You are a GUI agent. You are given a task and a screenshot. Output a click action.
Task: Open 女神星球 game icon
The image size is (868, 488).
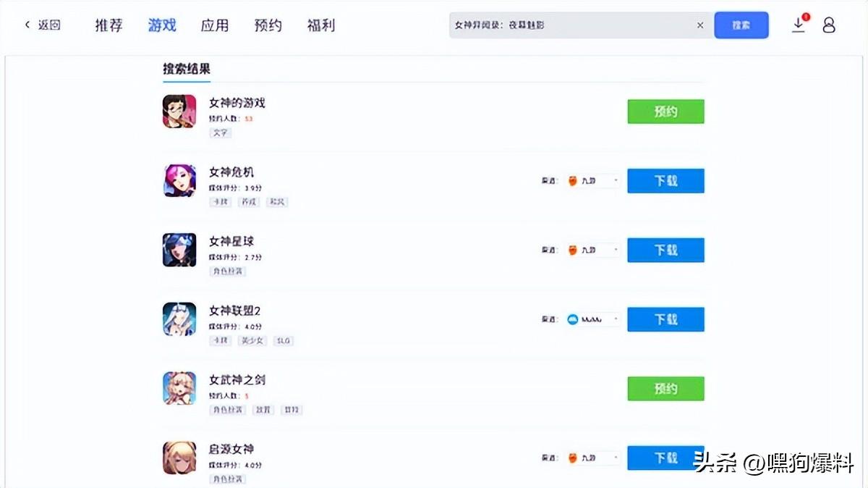[x=179, y=250]
